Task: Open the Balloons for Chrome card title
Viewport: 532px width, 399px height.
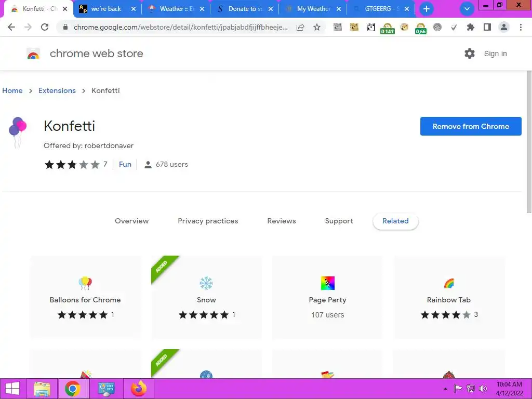Action: pos(85,300)
